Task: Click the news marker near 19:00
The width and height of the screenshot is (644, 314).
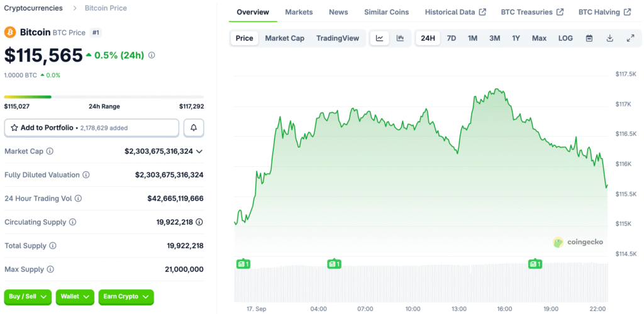Action: [535, 264]
